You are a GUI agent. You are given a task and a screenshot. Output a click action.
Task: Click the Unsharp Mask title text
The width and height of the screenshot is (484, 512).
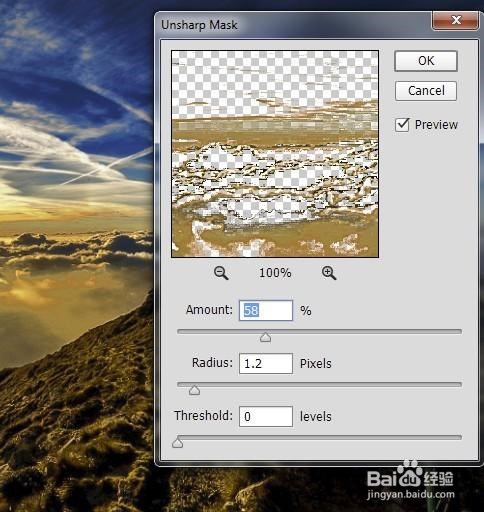[199, 25]
